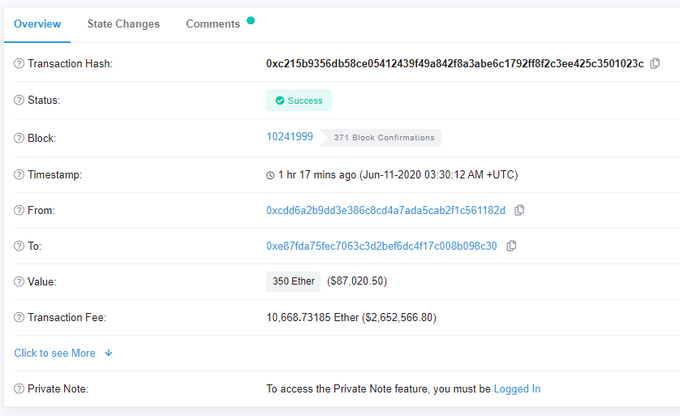Click help icon next to Private Note
Screen dimensions: 680x416
[19, 388]
